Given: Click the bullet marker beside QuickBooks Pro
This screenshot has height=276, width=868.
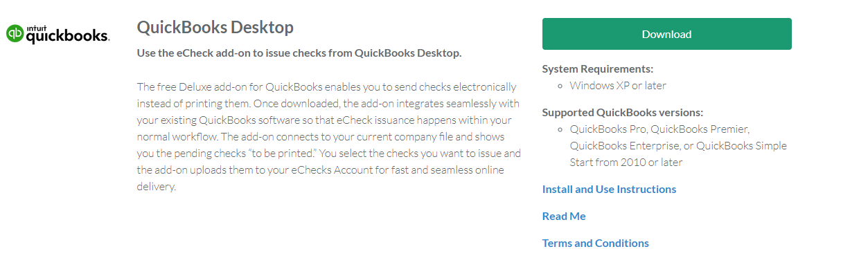Looking at the screenshot, I should tap(560, 129).
